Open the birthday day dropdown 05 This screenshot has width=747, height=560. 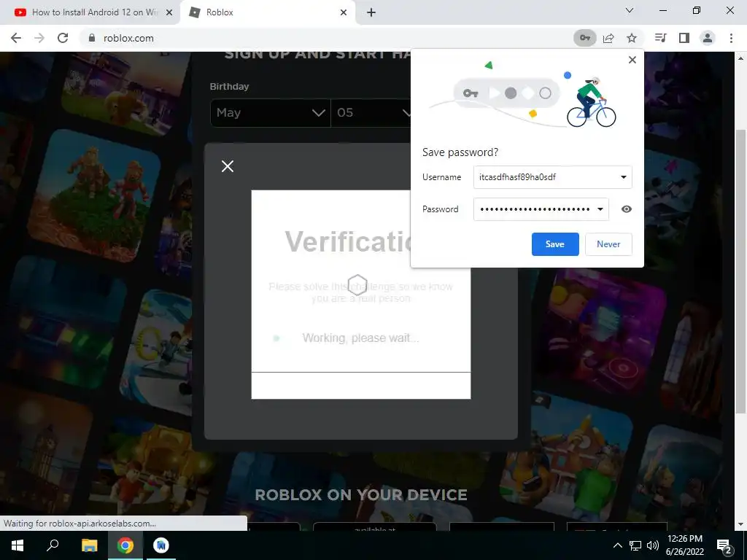tap(371, 113)
